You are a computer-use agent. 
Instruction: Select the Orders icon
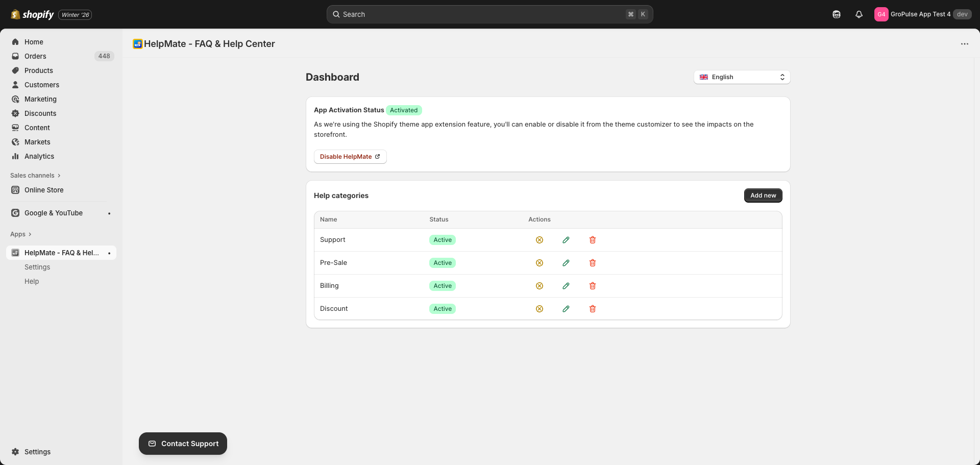tap(15, 56)
